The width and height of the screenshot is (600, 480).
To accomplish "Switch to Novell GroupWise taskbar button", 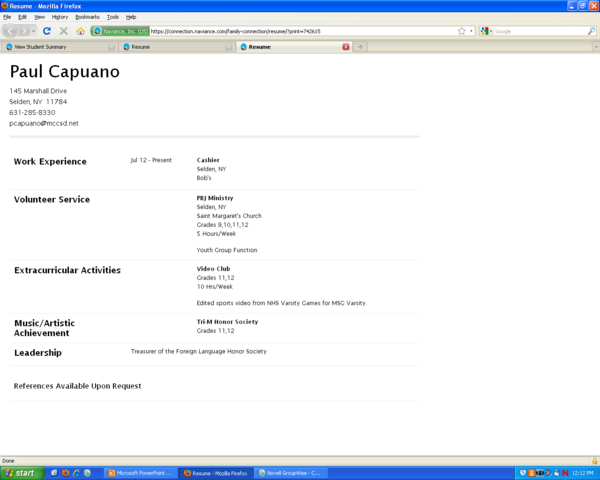I will pos(292,473).
